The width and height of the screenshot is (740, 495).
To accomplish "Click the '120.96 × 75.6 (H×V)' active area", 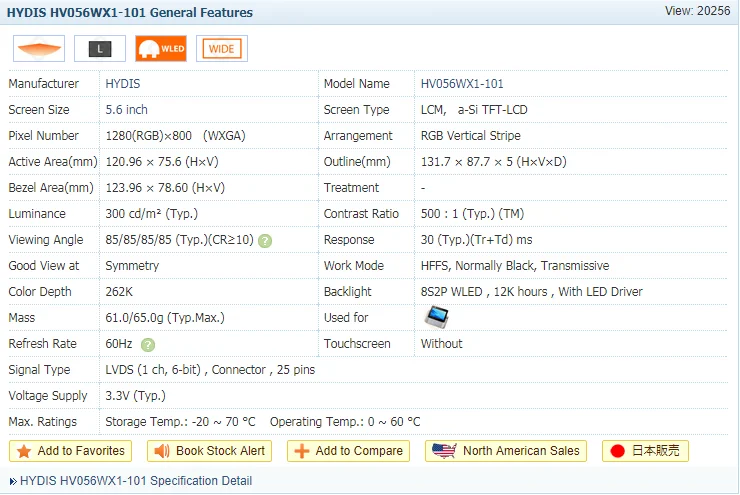I will click(x=162, y=162).
